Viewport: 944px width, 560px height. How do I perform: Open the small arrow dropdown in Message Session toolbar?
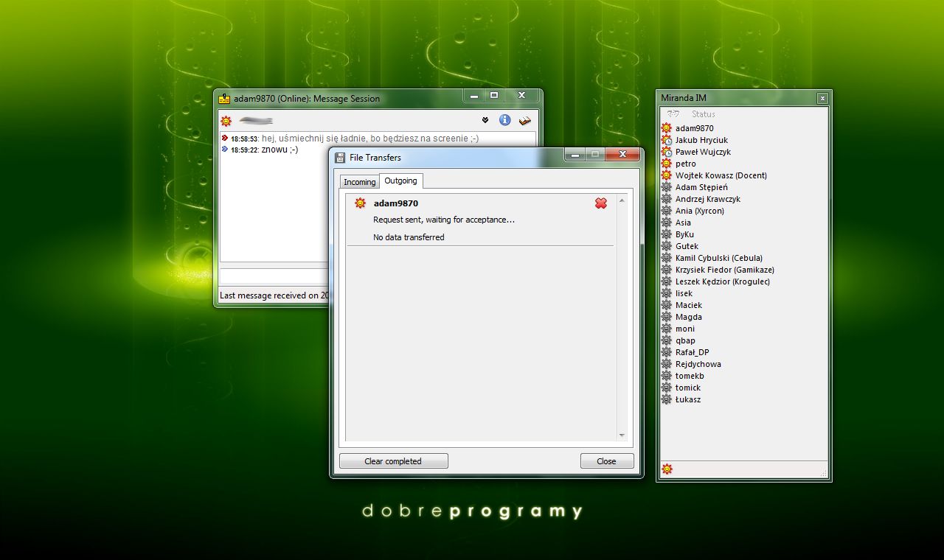click(x=485, y=120)
